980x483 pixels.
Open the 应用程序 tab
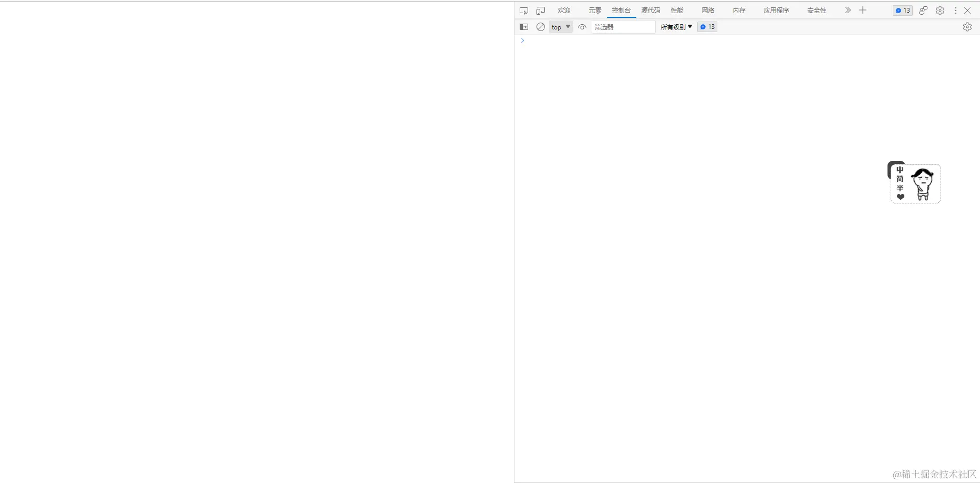776,11
